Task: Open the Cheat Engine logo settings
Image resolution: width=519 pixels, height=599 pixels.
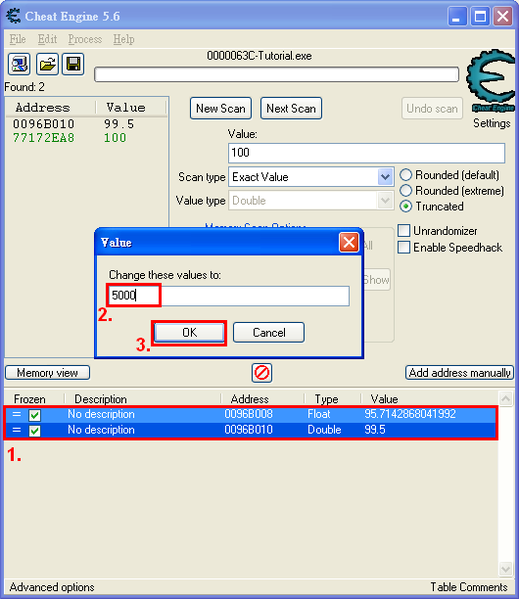Action: [491, 81]
